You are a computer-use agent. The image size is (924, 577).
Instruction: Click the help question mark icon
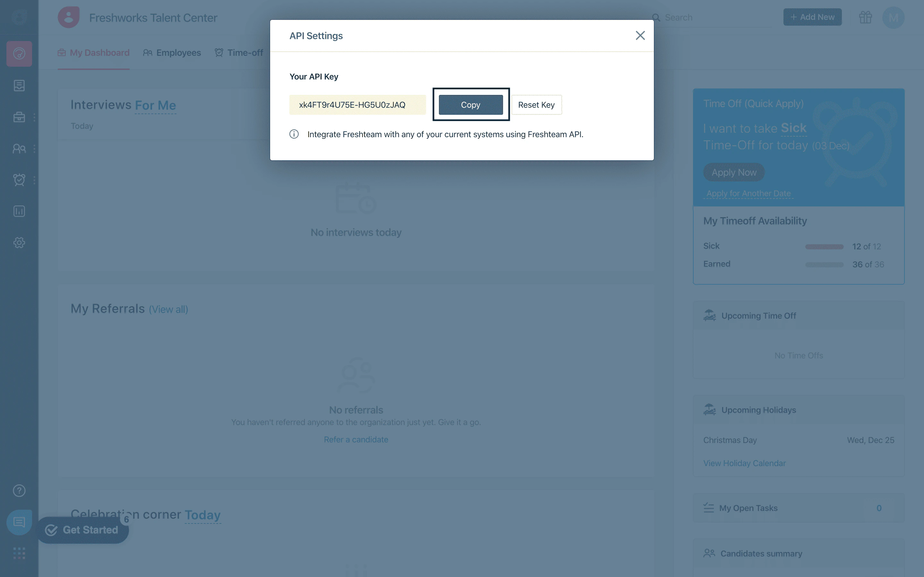pyautogui.click(x=19, y=490)
